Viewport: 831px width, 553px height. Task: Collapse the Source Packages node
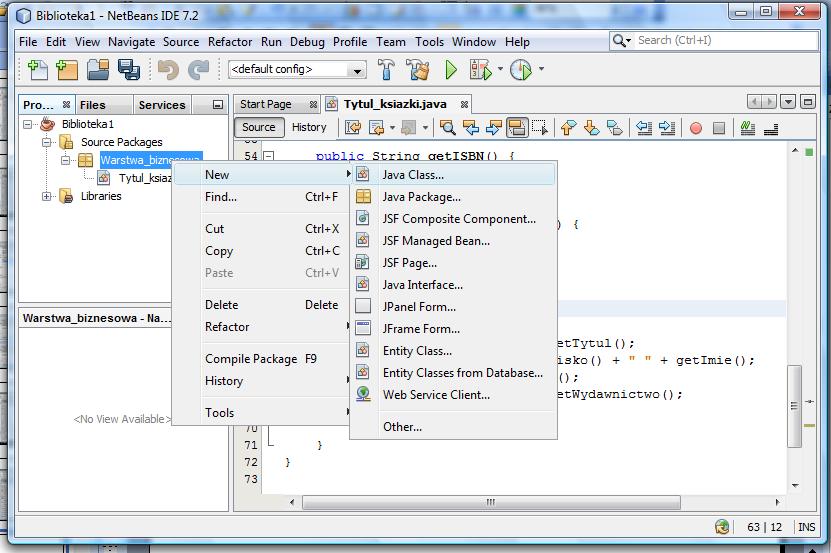47,143
